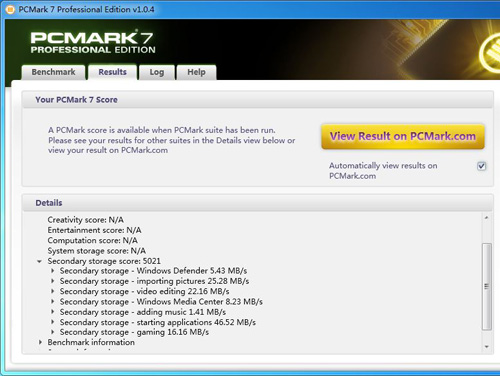Click the PCMark 7 Professional Edition logo
The width and height of the screenshot is (500, 376).
[x=93, y=42]
